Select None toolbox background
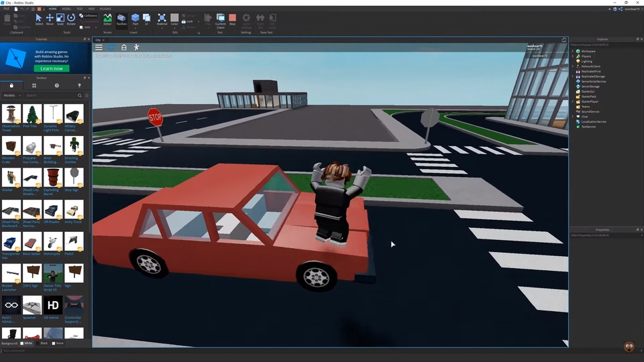 coord(58,343)
